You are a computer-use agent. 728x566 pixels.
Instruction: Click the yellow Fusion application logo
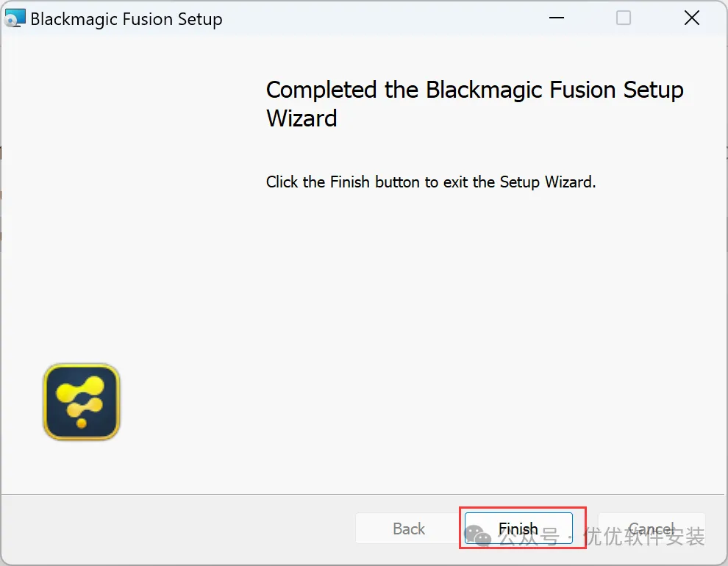[x=82, y=402]
